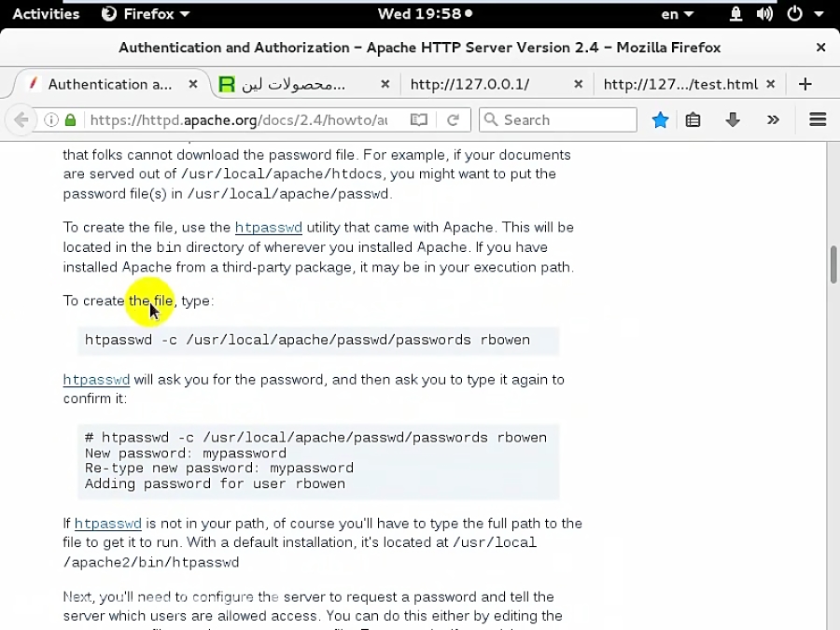This screenshot has height=630, width=840.
Task: Click the microphone icon in the system tray
Action: click(x=735, y=13)
